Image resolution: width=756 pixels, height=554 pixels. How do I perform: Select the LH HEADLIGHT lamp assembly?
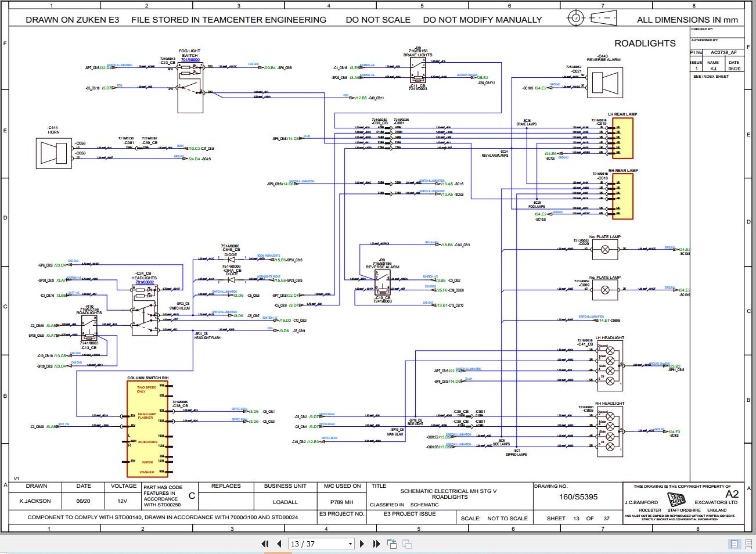point(610,365)
